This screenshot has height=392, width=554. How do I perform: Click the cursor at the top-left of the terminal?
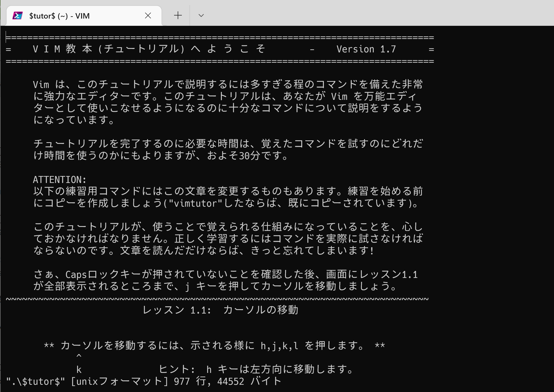pyautogui.click(x=6, y=37)
